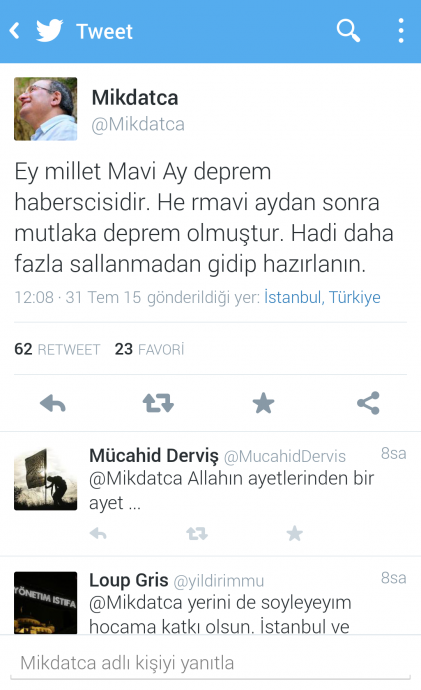Tap the back arrow in header
Viewport: 421px width, 690px height.
(x=15, y=31)
